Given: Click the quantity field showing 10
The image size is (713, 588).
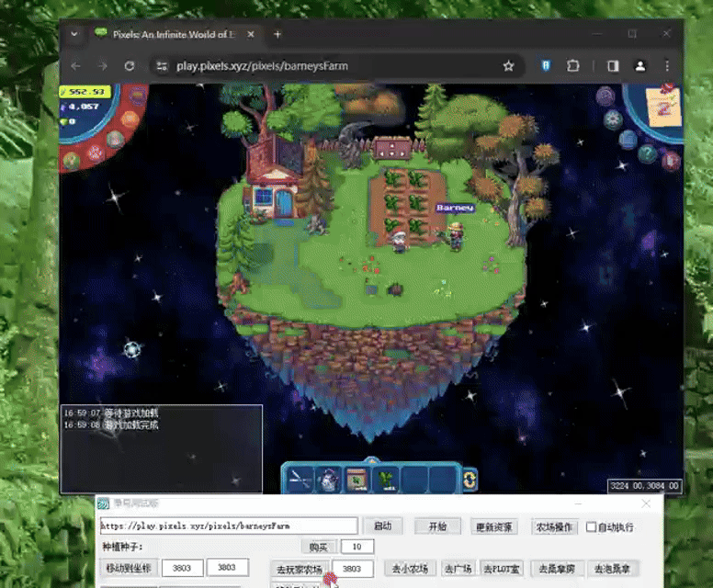Looking at the screenshot, I should [357, 547].
